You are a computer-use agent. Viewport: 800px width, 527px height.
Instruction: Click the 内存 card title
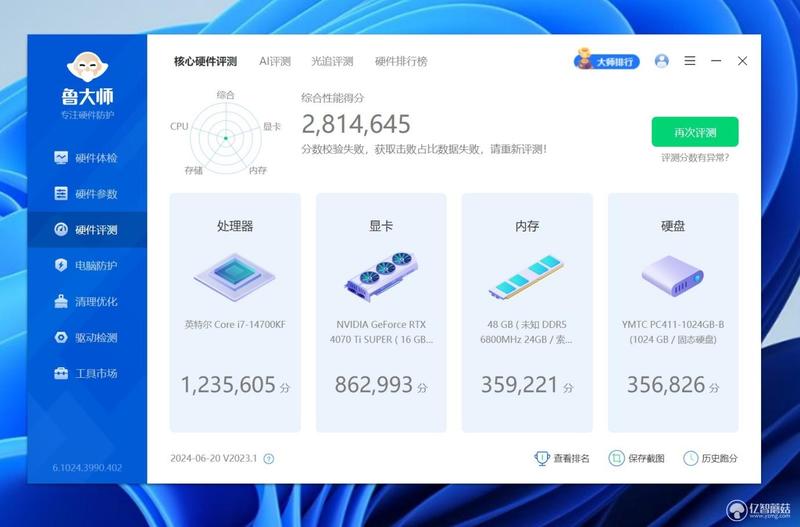527,226
